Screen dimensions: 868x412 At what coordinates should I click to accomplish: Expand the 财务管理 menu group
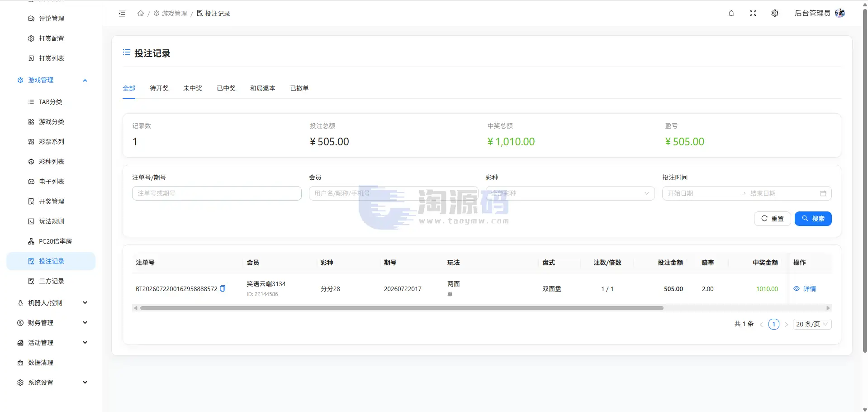pyautogui.click(x=85, y=323)
